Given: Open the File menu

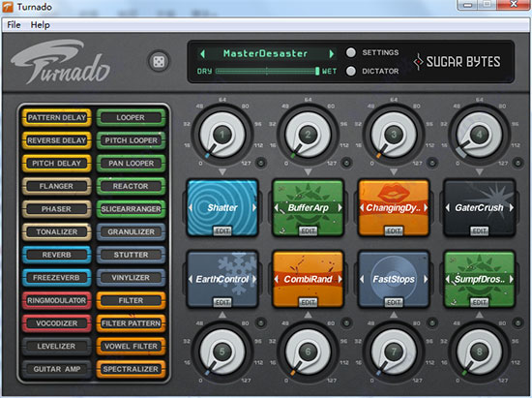Looking at the screenshot, I should point(14,25).
